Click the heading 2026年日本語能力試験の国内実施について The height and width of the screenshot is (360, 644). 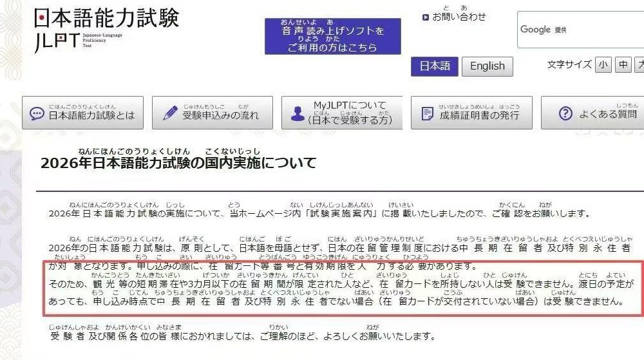pos(178,162)
